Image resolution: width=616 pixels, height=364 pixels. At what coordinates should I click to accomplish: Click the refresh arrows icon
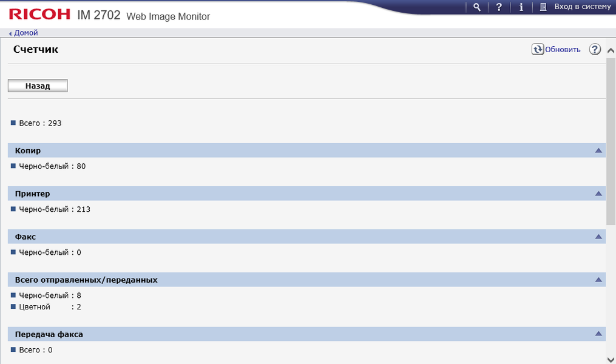[537, 50]
